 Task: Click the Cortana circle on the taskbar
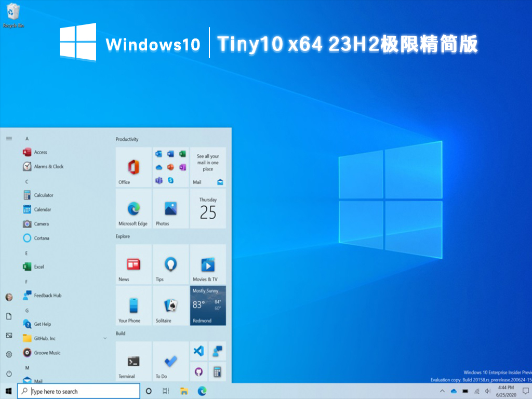coord(148,391)
